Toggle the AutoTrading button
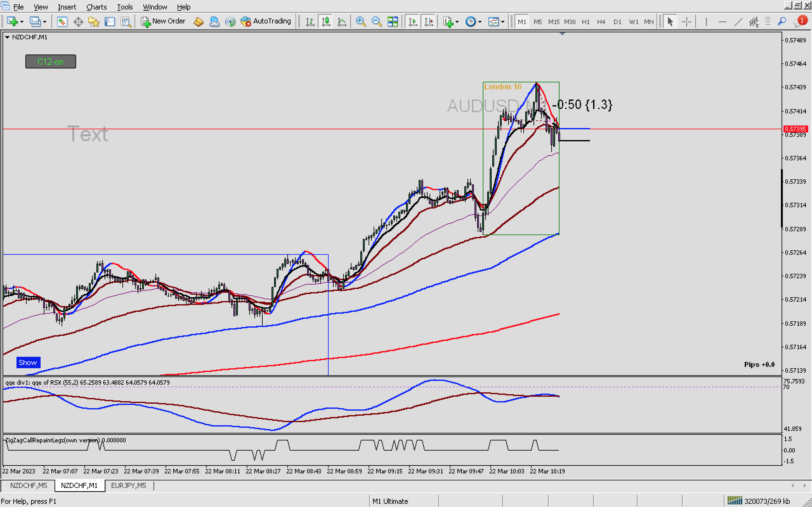The image size is (812, 507). [266, 21]
